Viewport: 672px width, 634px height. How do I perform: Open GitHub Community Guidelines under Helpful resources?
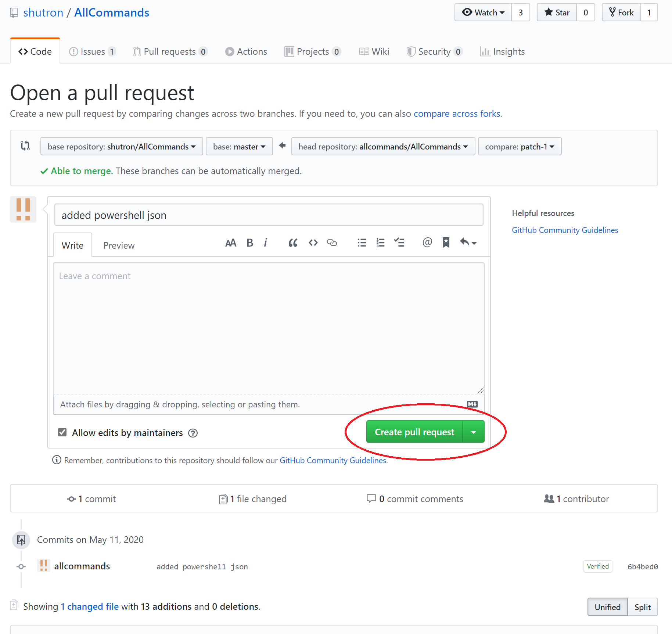[565, 230]
